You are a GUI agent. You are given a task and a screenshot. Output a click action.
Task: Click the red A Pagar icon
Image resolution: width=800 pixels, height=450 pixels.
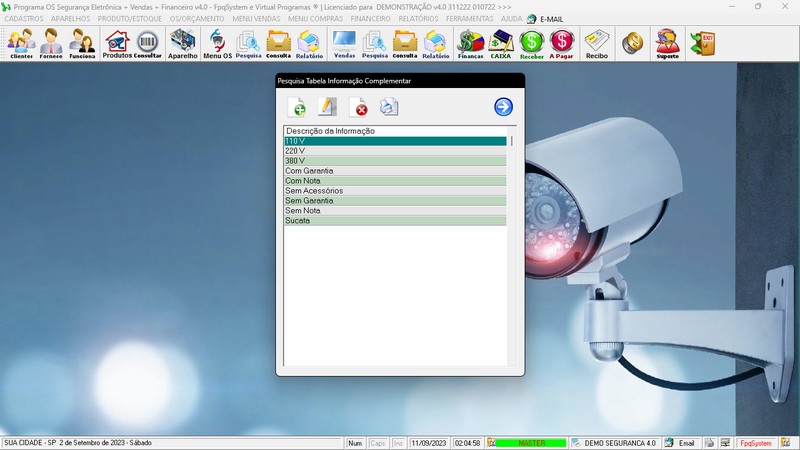tap(562, 44)
